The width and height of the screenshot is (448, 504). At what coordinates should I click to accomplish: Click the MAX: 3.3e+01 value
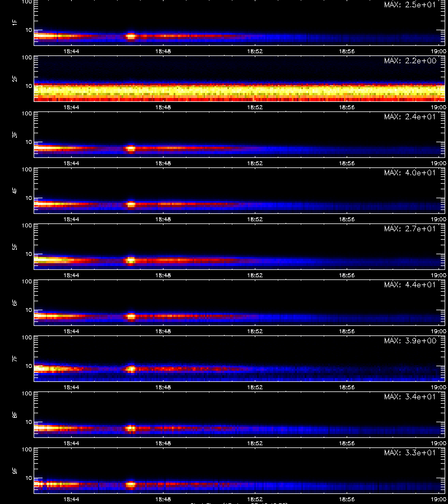[410, 452]
